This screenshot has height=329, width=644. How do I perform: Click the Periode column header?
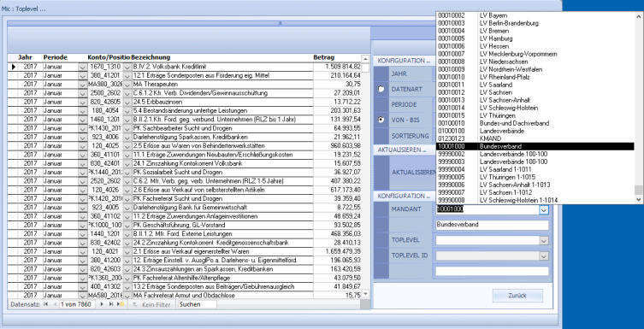(55, 57)
